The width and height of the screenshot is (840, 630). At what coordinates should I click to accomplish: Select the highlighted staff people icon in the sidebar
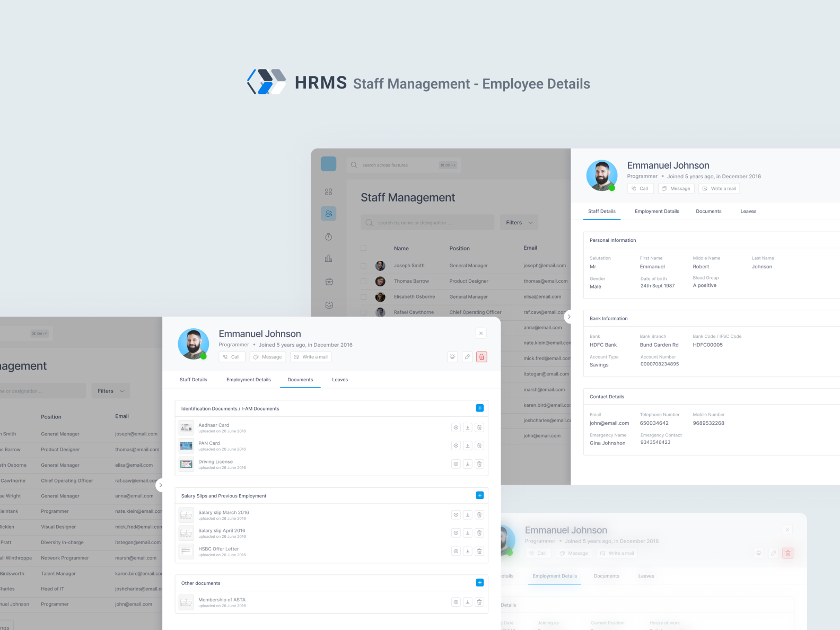pos(329,214)
